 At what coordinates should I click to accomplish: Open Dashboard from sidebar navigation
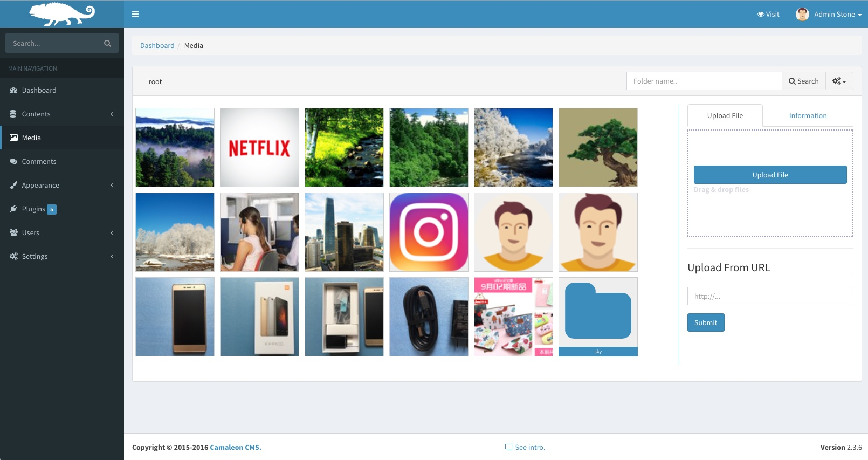coord(62,90)
